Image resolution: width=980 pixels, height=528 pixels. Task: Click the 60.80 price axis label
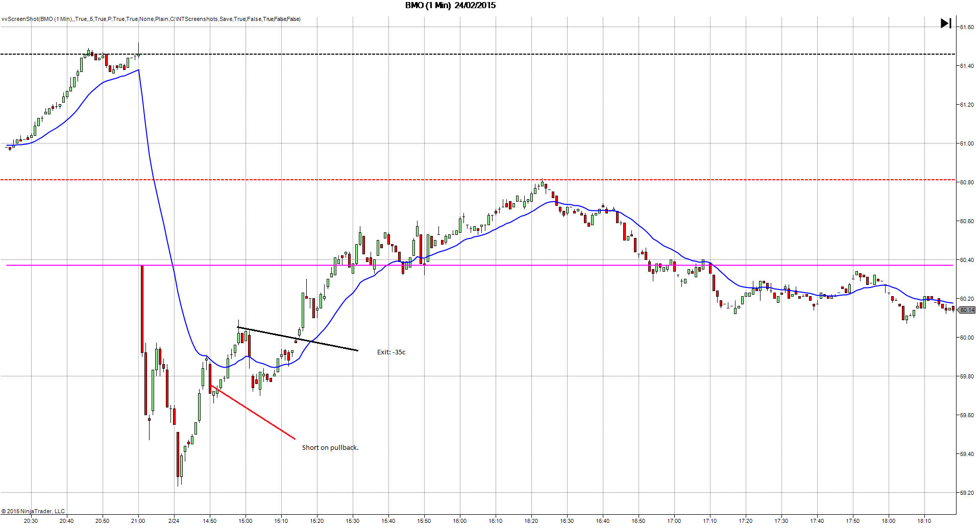tap(967, 182)
